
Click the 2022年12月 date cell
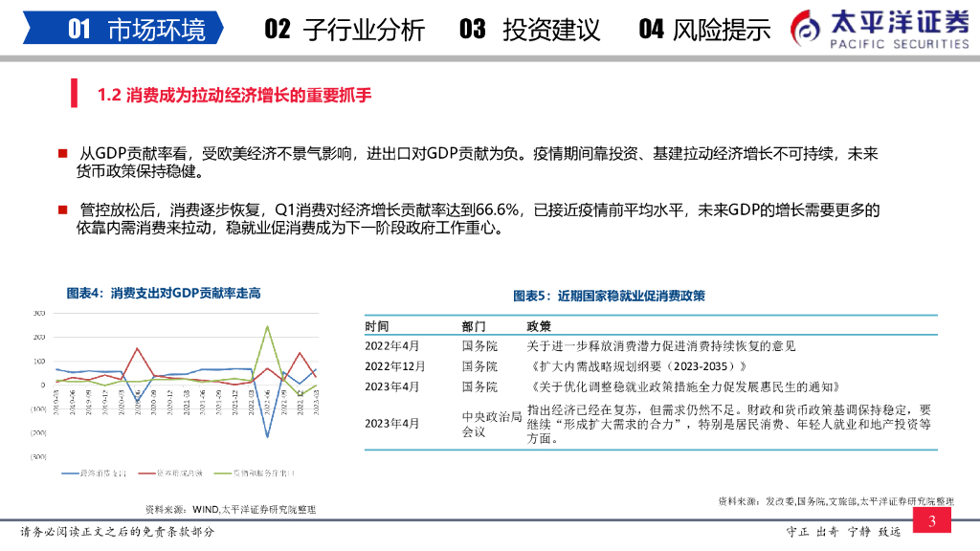[395, 366]
